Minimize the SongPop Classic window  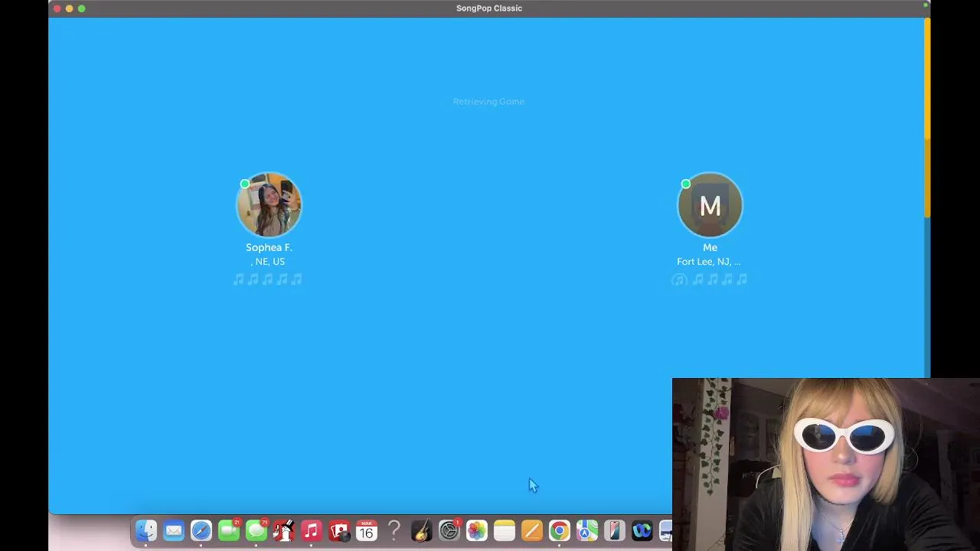pyautogui.click(x=69, y=8)
